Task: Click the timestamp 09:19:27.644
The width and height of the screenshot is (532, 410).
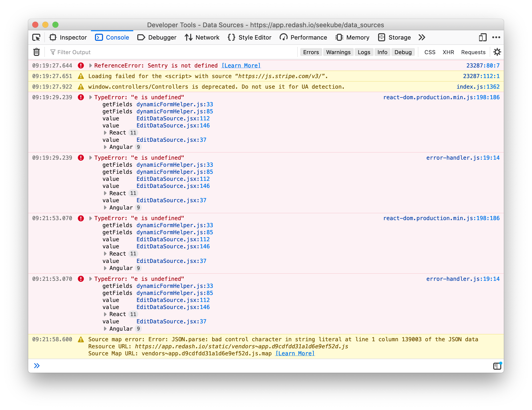Action: click(x=52, y=65)
